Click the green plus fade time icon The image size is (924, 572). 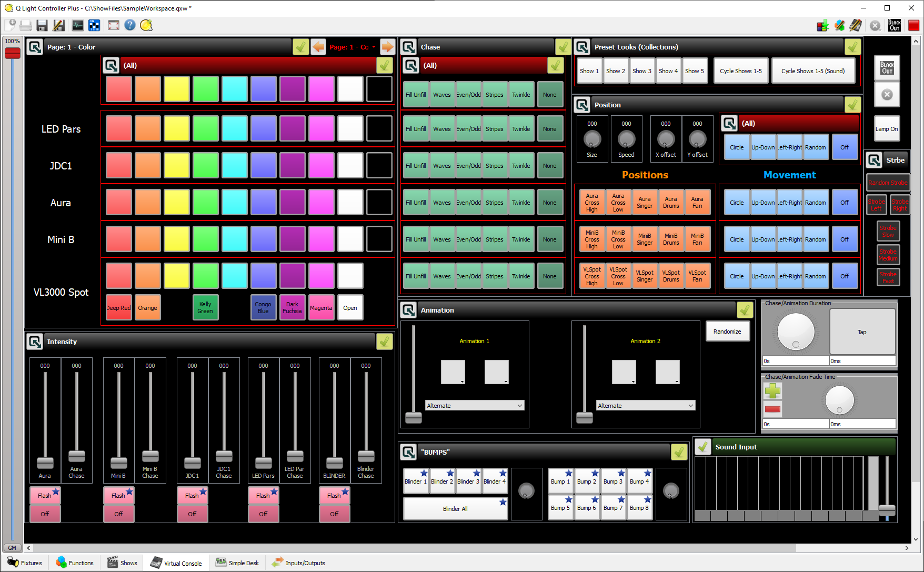772,390
